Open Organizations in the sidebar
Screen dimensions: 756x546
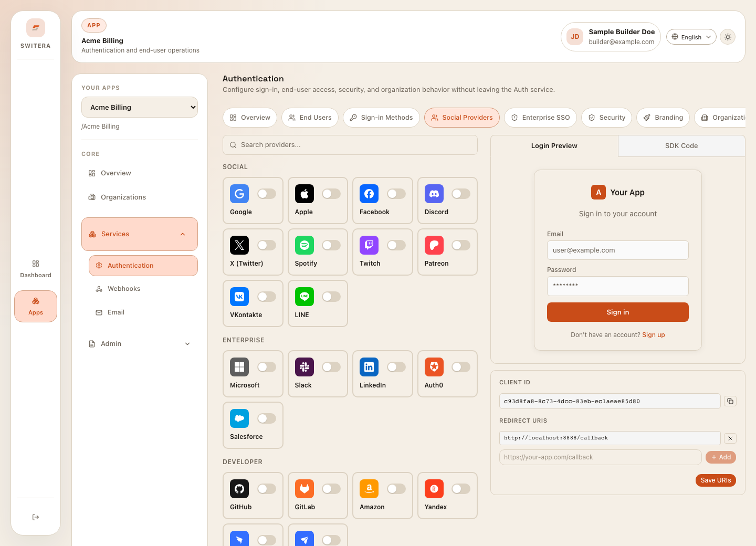(140, 197)
